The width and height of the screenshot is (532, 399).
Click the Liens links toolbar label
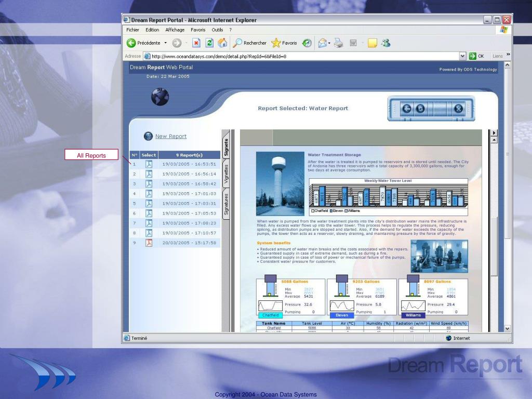pyautogui.click(x=497, y=56)
